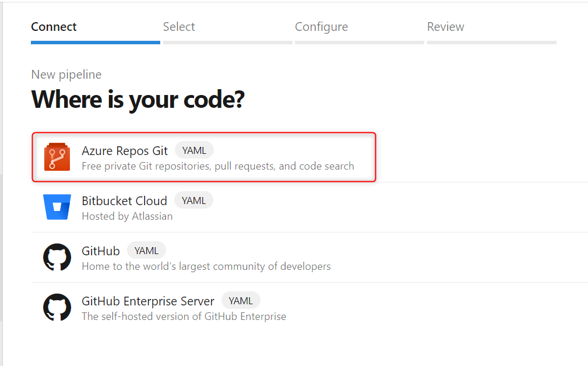Click 'The self-hosted version of GitHub Enterprise' text
Image resolution: width=588 pixels, height=366 pixels.
point(184,316)
